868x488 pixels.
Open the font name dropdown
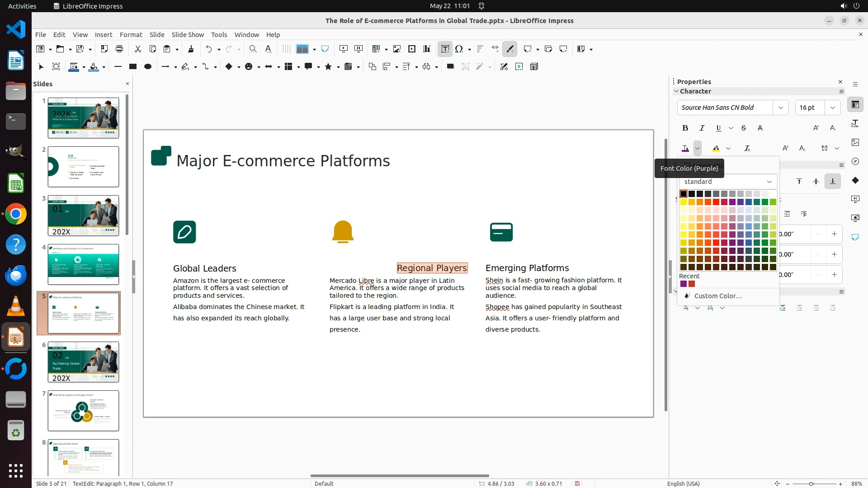pyautogui.click(x=780, y=108)
